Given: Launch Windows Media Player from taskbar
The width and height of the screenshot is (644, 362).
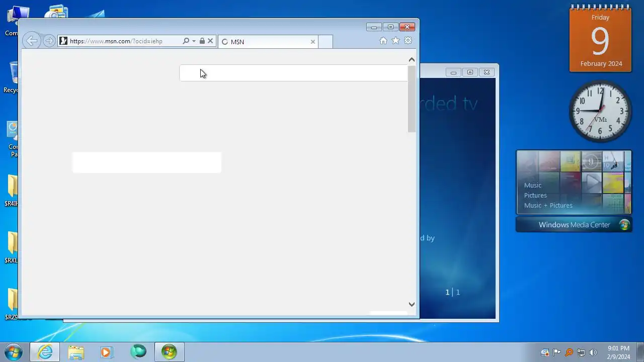Looking at the screenshot, I should [x=106, y=352].
